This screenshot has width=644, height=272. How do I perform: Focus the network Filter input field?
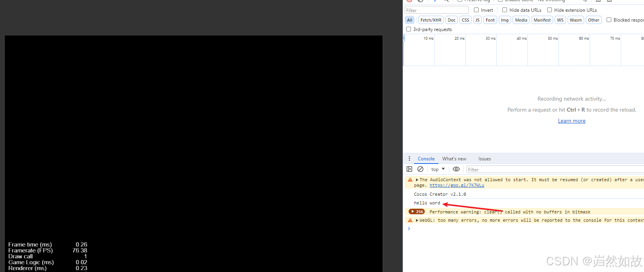click(x=437, y=10)
